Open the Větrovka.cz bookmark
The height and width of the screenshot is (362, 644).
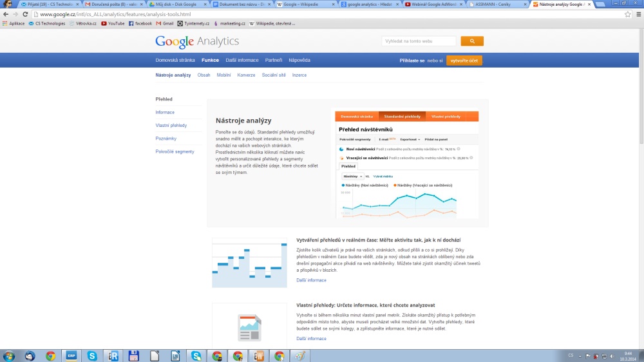tap(83, 23)
